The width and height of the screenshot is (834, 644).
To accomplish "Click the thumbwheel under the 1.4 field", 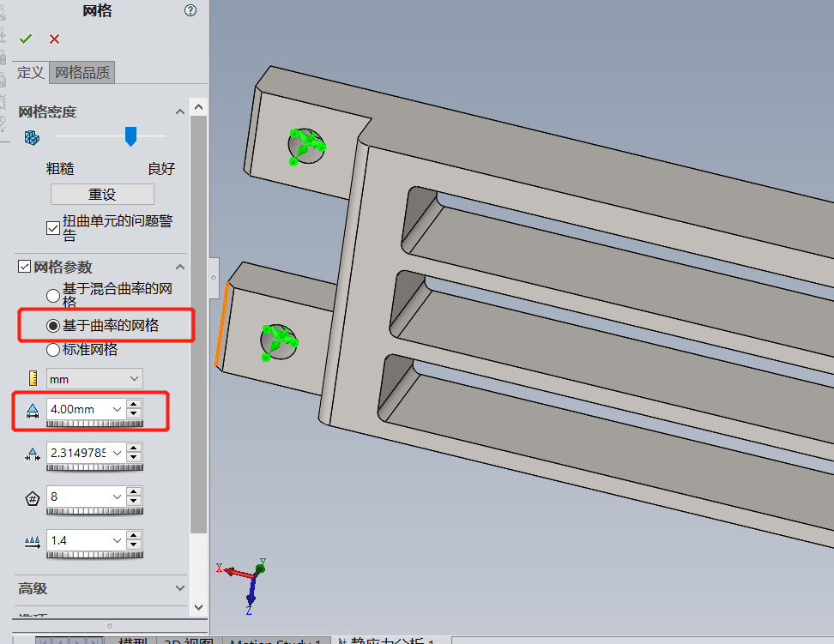I will pyautogui.click(x=94, y=555).
